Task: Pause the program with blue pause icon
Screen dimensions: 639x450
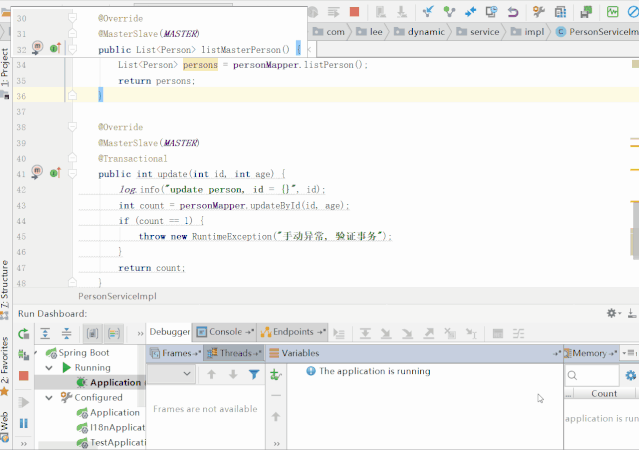Action: 24,424
